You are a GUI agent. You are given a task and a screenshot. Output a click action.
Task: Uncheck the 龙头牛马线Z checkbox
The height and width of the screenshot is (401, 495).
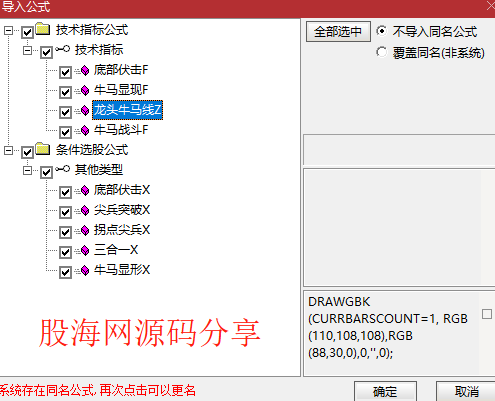pyautogui.click(x=65, y=112)
